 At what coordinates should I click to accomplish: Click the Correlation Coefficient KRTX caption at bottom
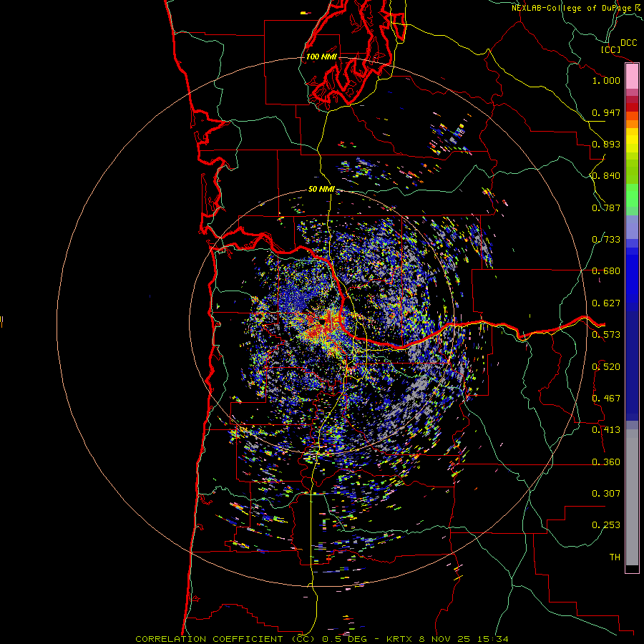[x=322, y=639]
